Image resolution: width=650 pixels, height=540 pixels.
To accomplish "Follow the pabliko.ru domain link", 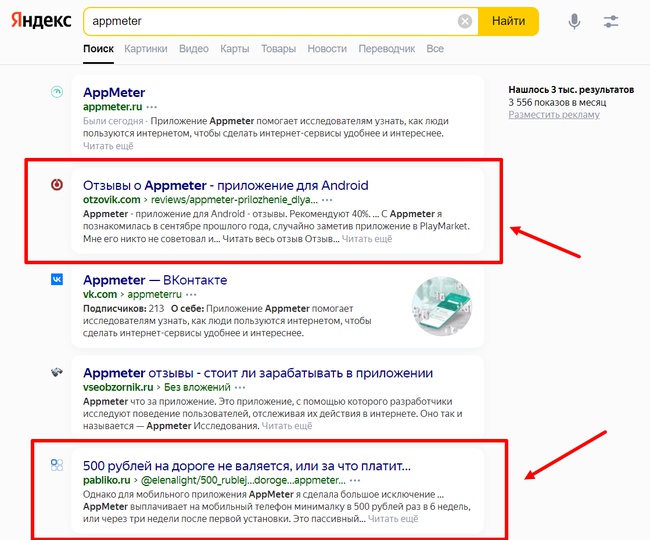I will point(107,480).
